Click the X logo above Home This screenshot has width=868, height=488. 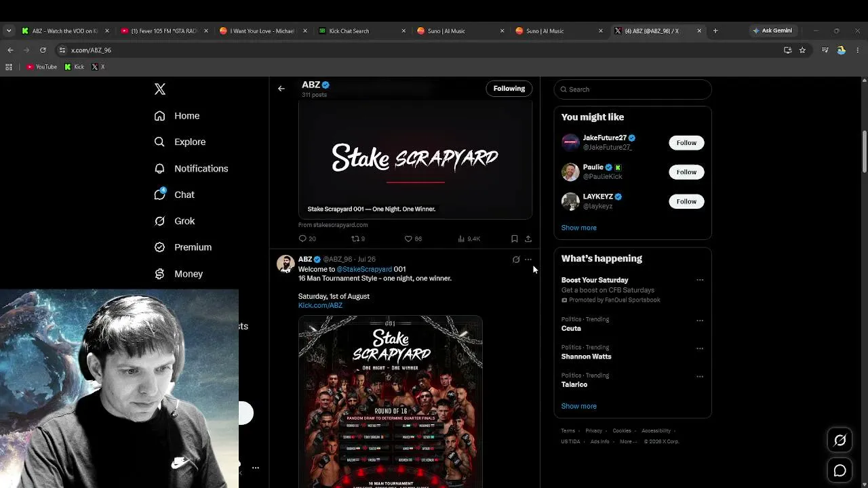160,89
